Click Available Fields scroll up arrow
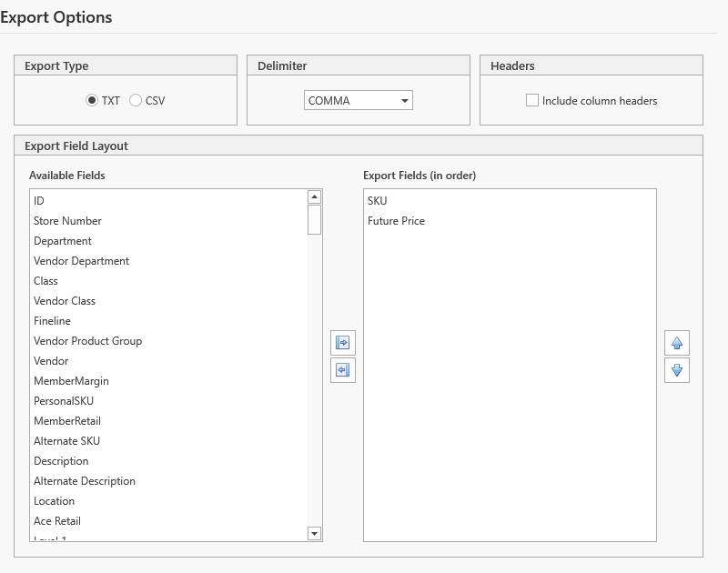728x573 pixels. (314, 197)
